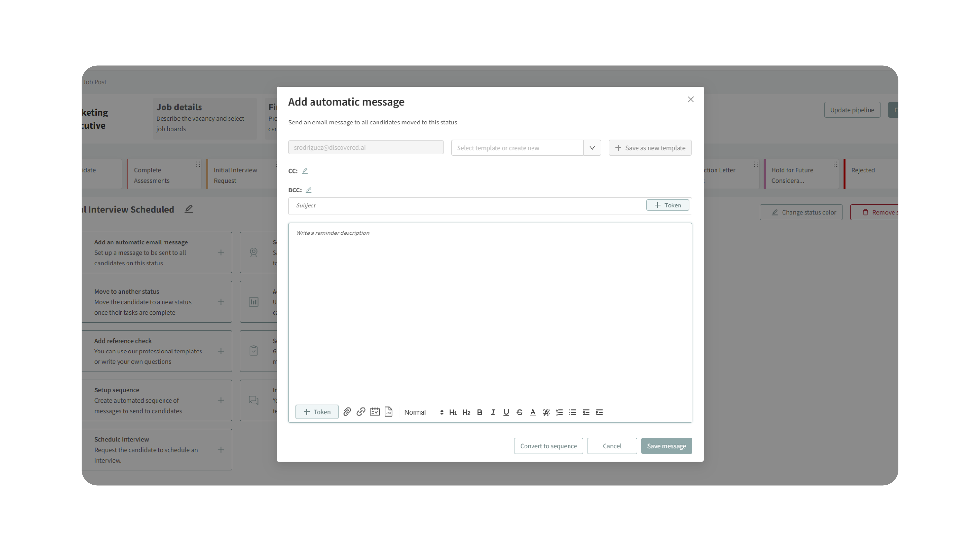Click the calendar scheduling link icon
The image size is (980, 551).
[375, 412]
